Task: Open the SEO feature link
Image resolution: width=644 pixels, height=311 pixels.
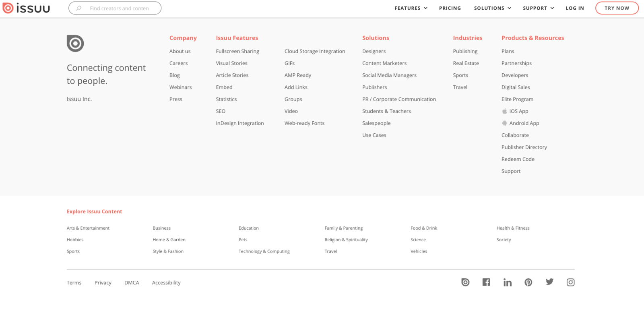Action: tap(221, 111)
